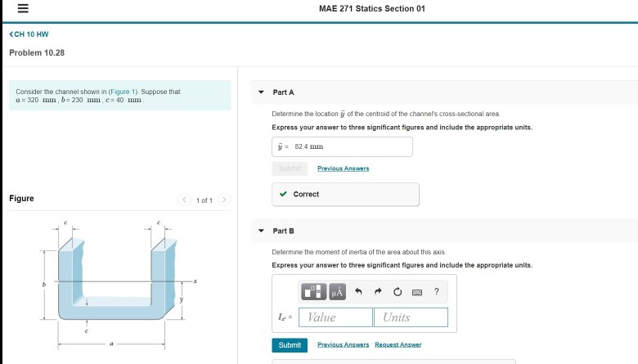Open the µÅ symbols palette
The width and height of the screenshot is (638, 364).
[x=337, y=291]
